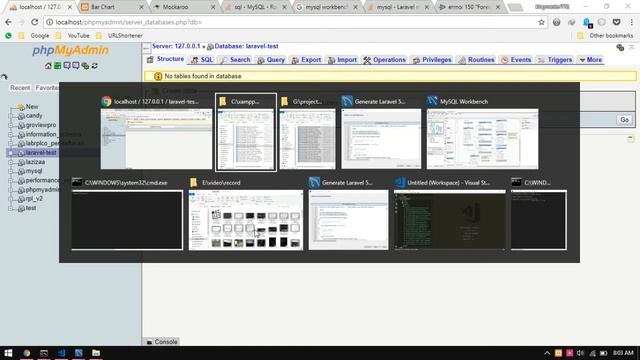
Task: Switch to Mockaroo browser tab
Action: [184, 7]
